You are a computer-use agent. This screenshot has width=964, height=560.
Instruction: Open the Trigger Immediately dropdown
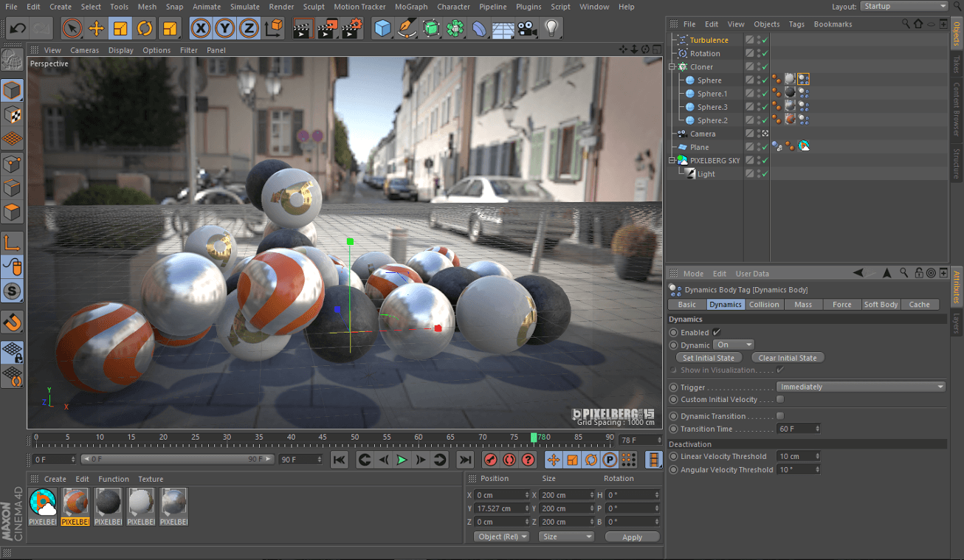861,387
